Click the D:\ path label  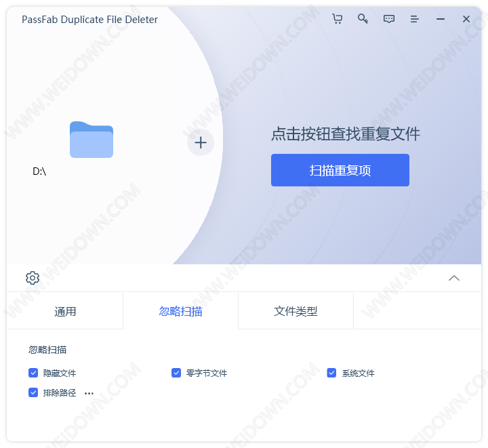pyautogui.click(x=39, y=171)
